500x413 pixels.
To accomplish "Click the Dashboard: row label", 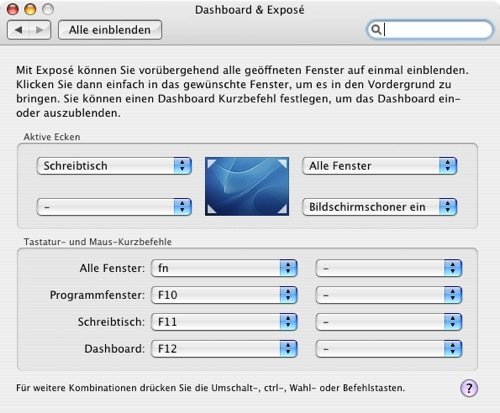I will click(115, 349).
